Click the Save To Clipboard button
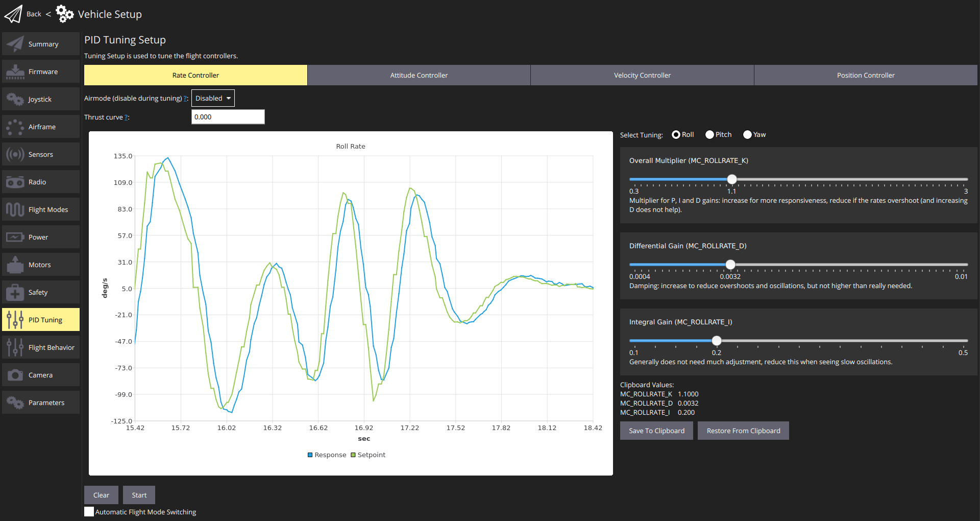Viewport: 980px width, 521px height. click(656, 430)
